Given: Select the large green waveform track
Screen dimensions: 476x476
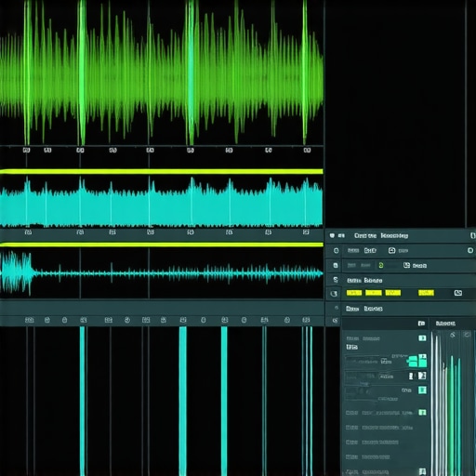Looking at the screenshot, I should tap(161, 73).
